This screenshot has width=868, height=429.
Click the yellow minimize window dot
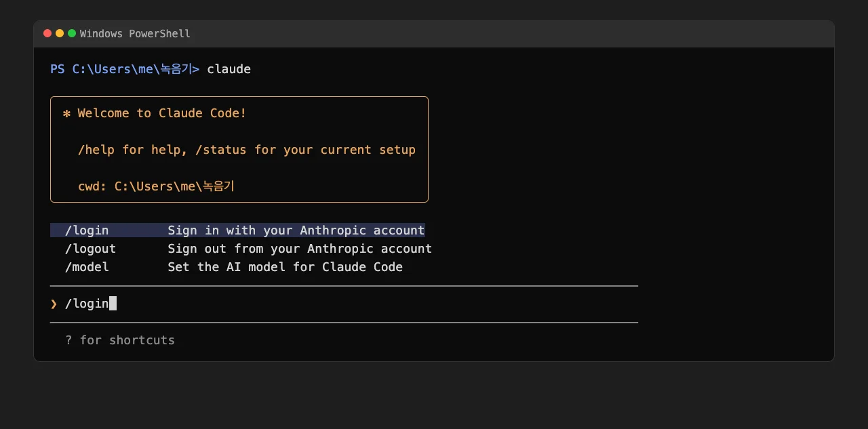(60, 33)
